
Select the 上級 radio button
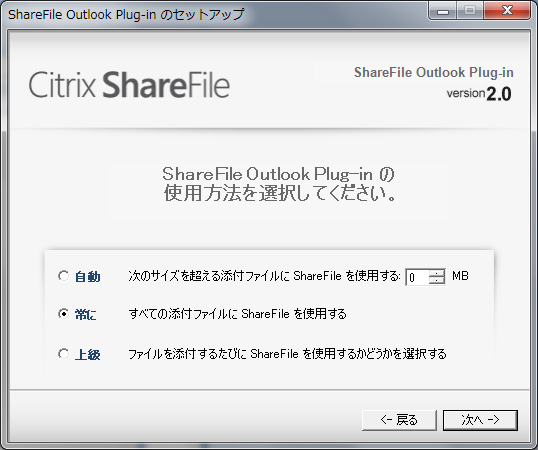[63, 354]
